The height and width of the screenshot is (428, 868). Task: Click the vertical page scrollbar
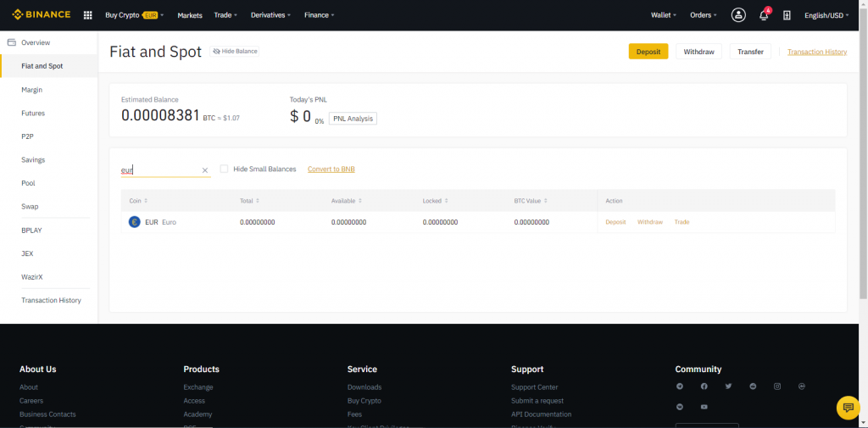(x=864, y=153)
